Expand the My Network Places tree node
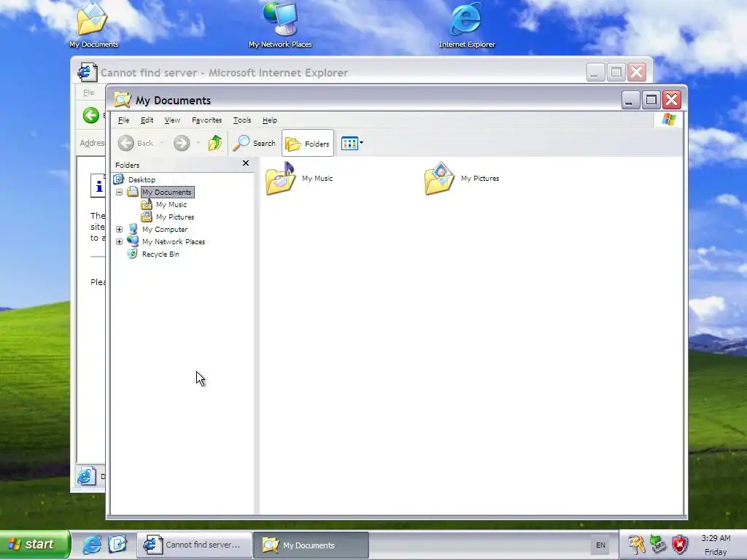747x560 pixels. coord(119,241)
